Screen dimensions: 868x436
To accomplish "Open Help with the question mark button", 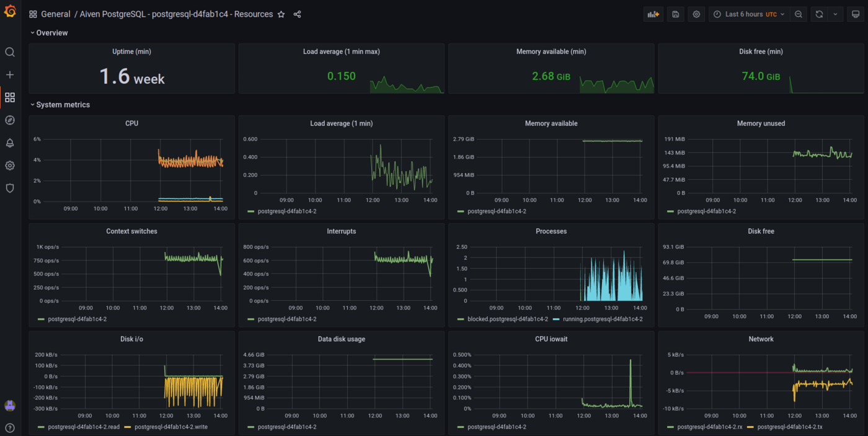I will 9,427.
